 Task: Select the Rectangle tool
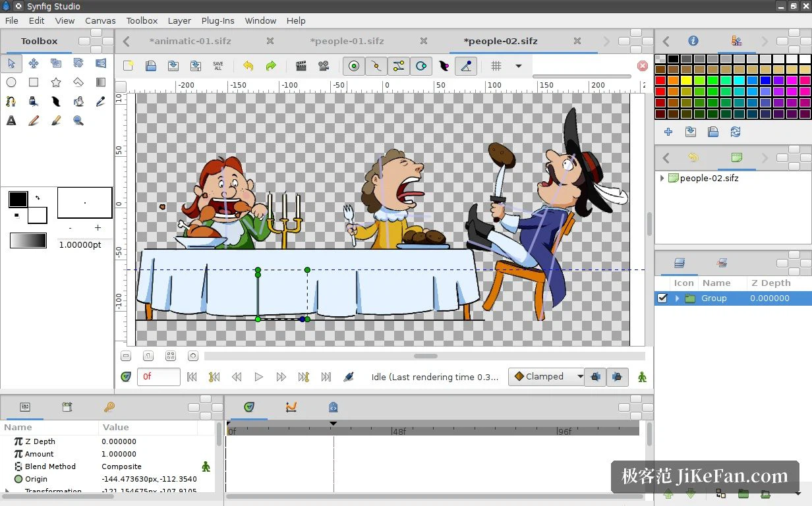[x=34, y=82]
